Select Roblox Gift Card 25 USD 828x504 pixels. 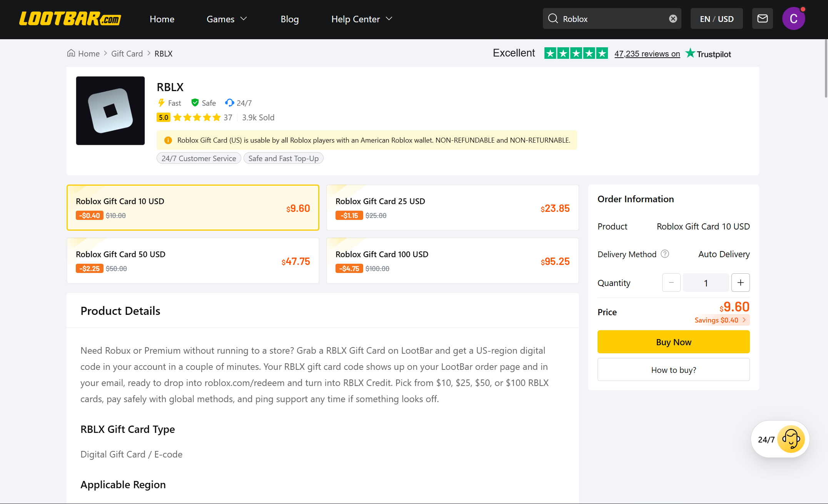[x=452, y=208]
